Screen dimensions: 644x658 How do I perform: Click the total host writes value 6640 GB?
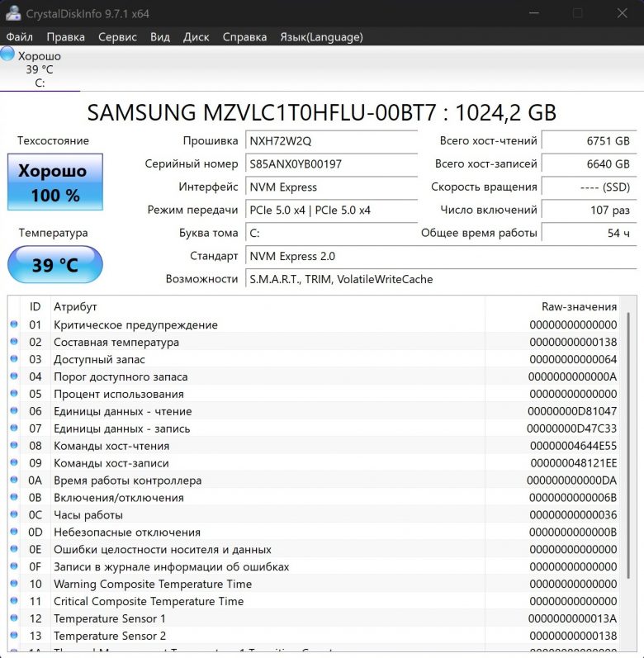click(x=590, y=164)
